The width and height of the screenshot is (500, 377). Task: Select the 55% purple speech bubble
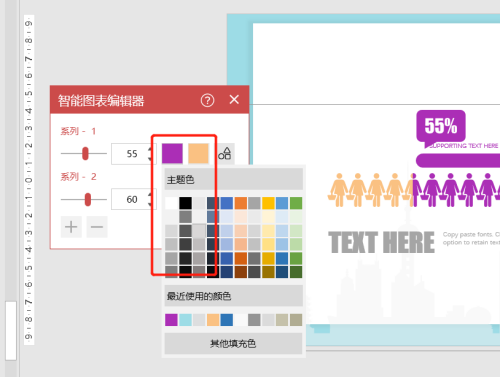pyautogui.click(x=441, y=127)
